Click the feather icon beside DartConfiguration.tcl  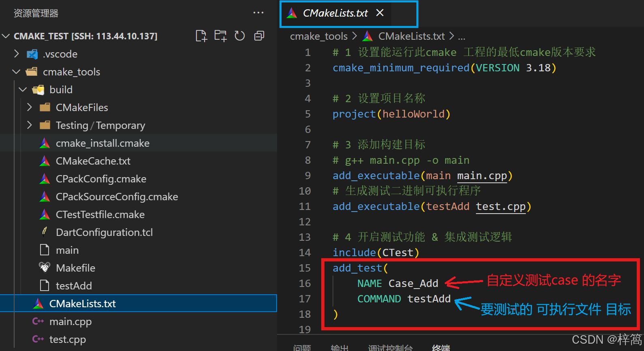(x=45, y=232)
